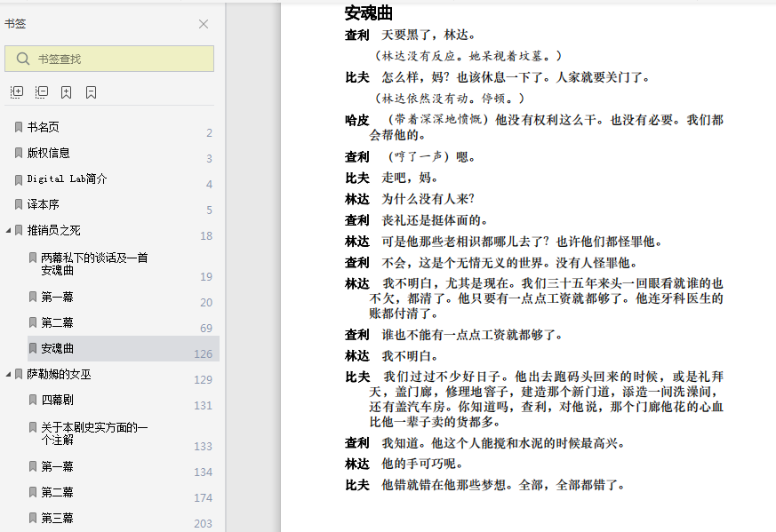The image size is (776, 532).
Task: Open the 版权信息 bookmark
Action: point(49,153)
